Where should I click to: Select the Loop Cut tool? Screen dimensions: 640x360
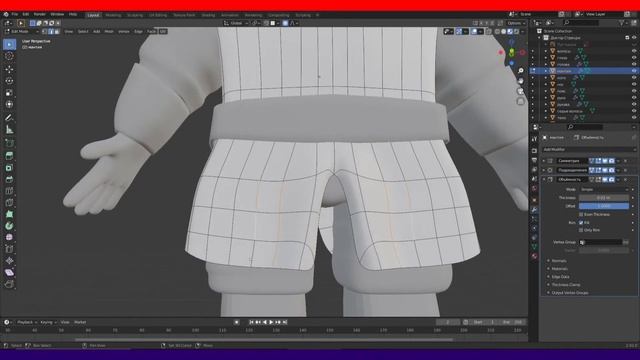(9, 191)
